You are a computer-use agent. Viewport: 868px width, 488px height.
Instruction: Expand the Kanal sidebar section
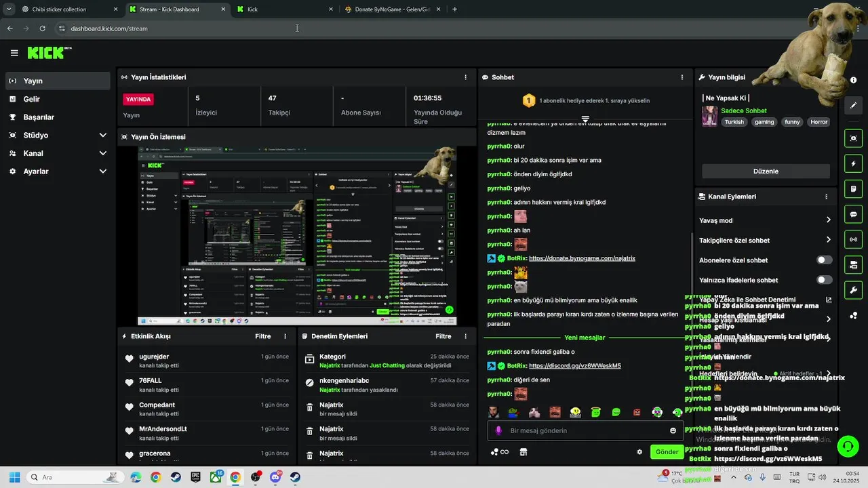click(x=103, y=153)
